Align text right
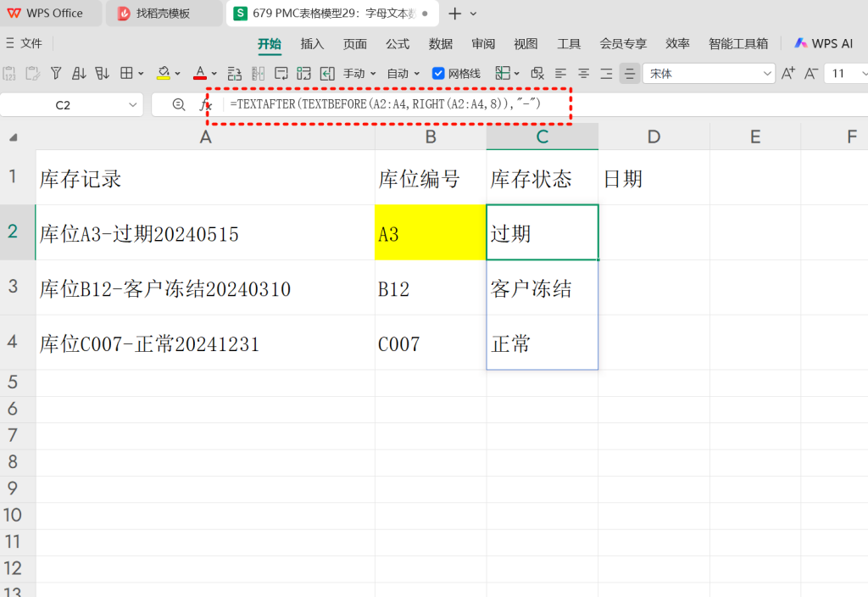Image resolution: width=868 pixels, height=597 pixels. [x=607, y=73]
